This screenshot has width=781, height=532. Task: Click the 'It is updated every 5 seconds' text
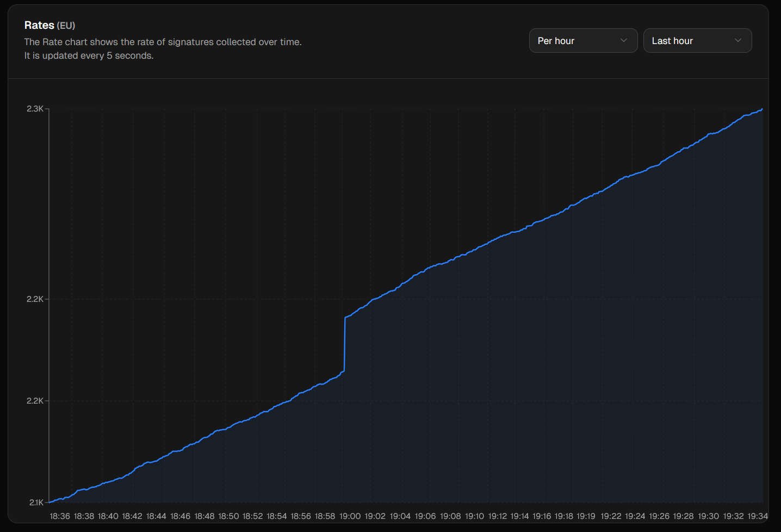[89, 55]
